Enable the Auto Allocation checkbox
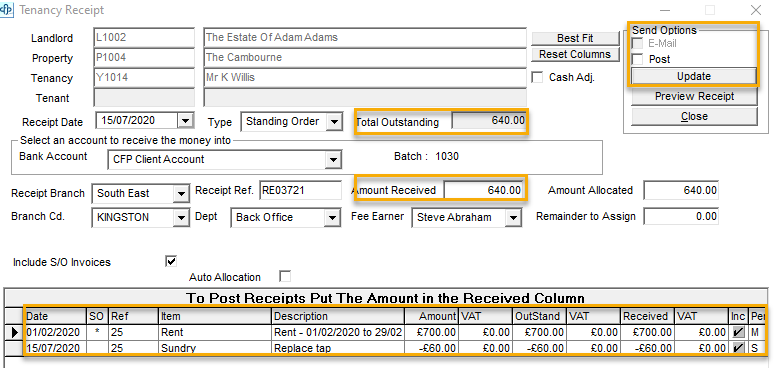The width and height of the screenshot is (776, 368). 285,276
